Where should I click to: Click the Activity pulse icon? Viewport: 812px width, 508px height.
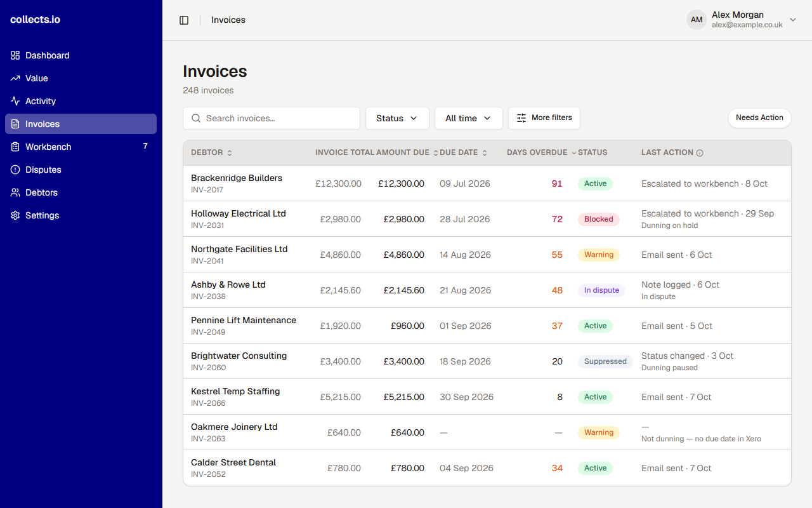15,101
